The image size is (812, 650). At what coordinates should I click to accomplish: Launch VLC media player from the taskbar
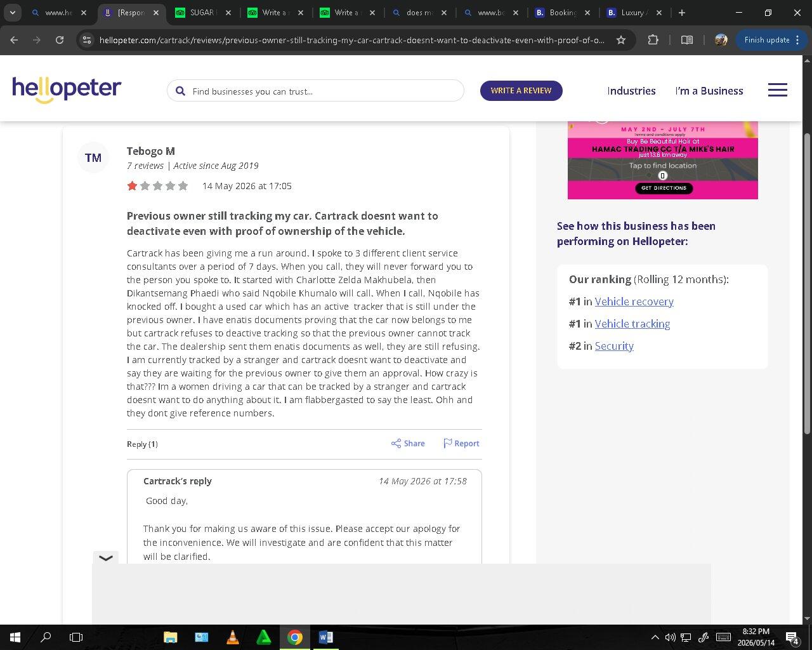(x=232, y=637)
